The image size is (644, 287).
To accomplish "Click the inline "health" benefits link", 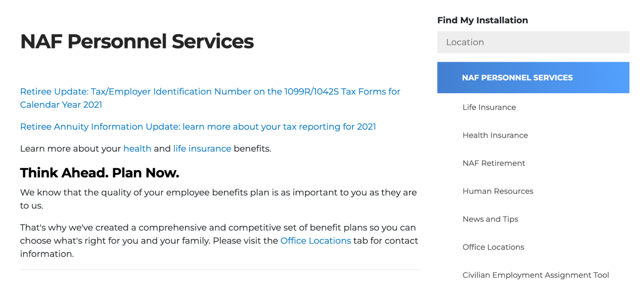I will point(137,149).
